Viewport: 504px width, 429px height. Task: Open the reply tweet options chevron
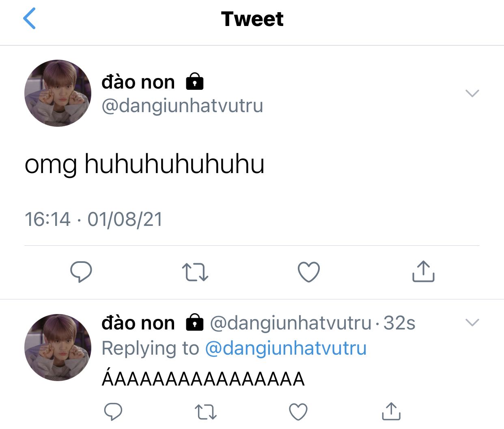[472, 323]
